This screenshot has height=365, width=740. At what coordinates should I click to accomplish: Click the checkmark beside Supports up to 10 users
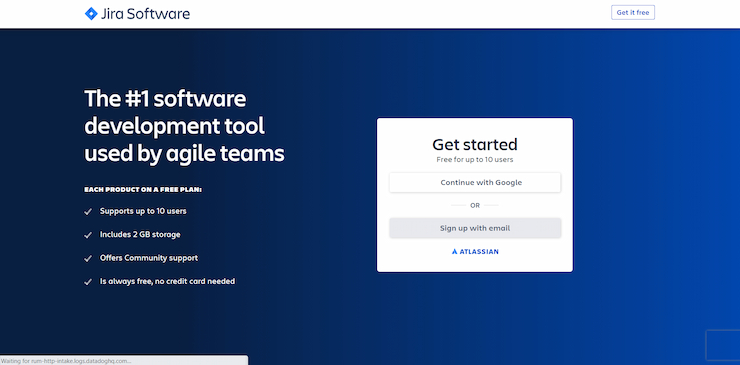pos(88,212)
